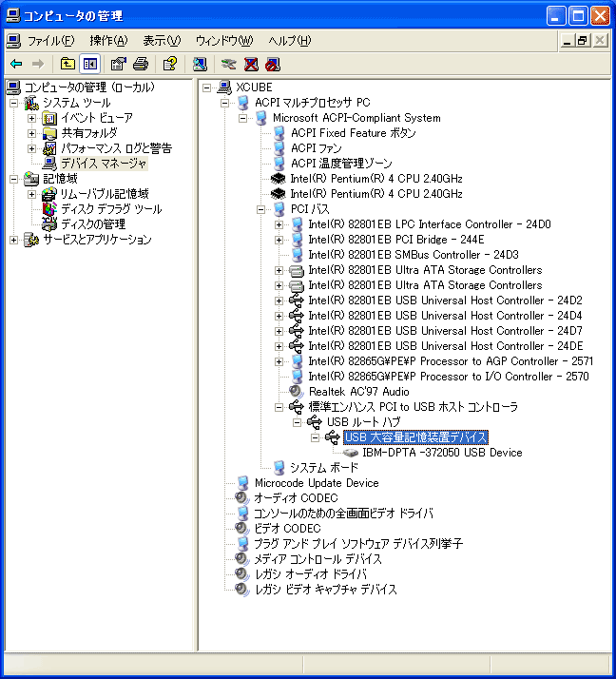Open the 操作(A) menu
This screenshot has width=616, height=679.
tap(108, 41)
